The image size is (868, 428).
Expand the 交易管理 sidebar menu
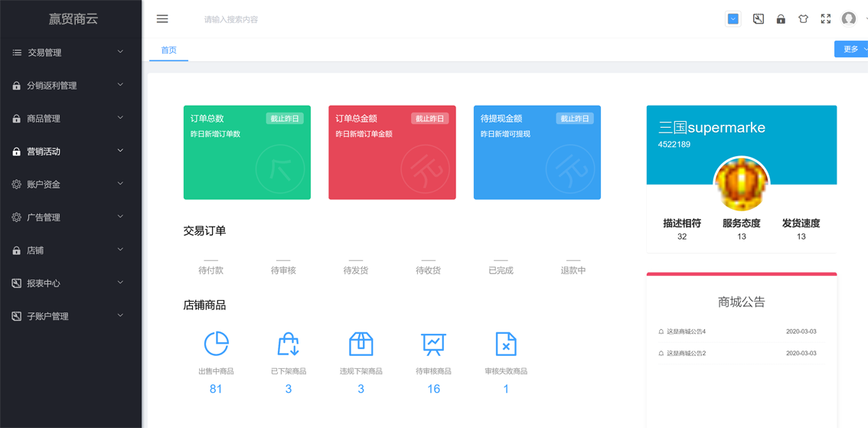coord(71,53)
